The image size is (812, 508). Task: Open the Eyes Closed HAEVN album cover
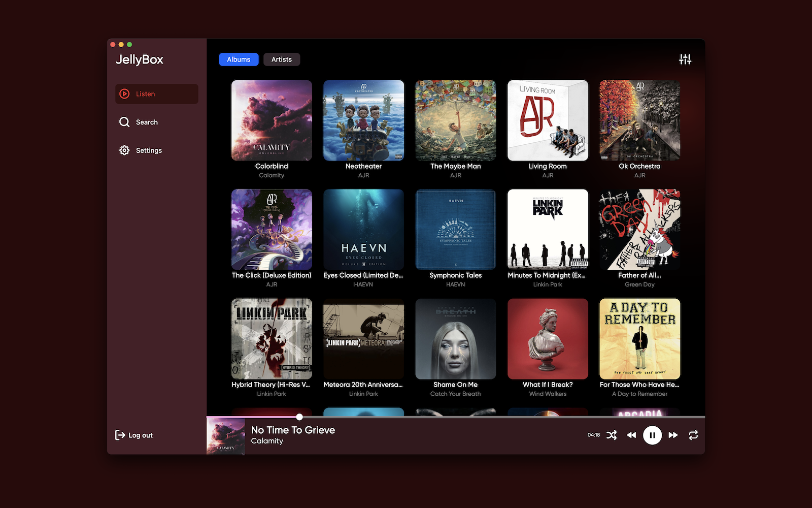click(x=363, y=230)
